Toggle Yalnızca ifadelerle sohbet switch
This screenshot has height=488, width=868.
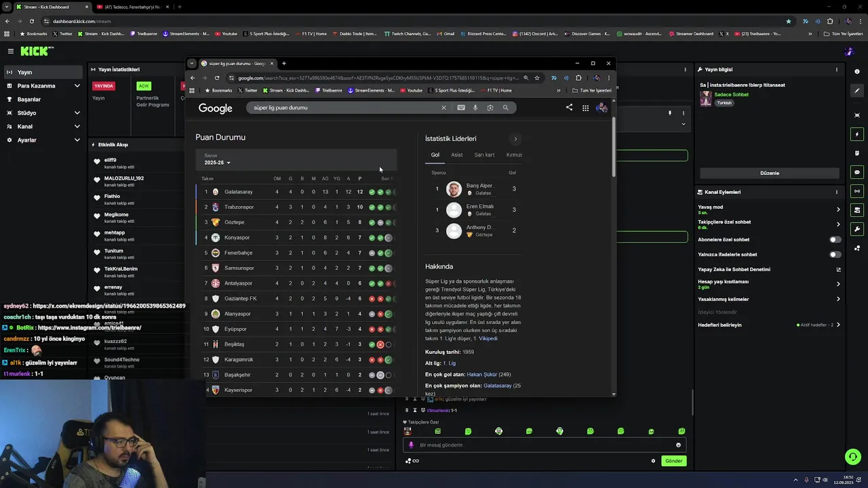(x=835, y=255)
